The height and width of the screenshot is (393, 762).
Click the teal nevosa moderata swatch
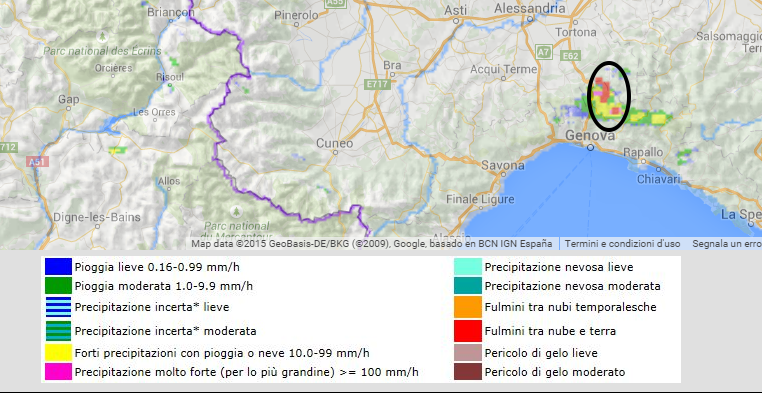(x=468, y=286)
